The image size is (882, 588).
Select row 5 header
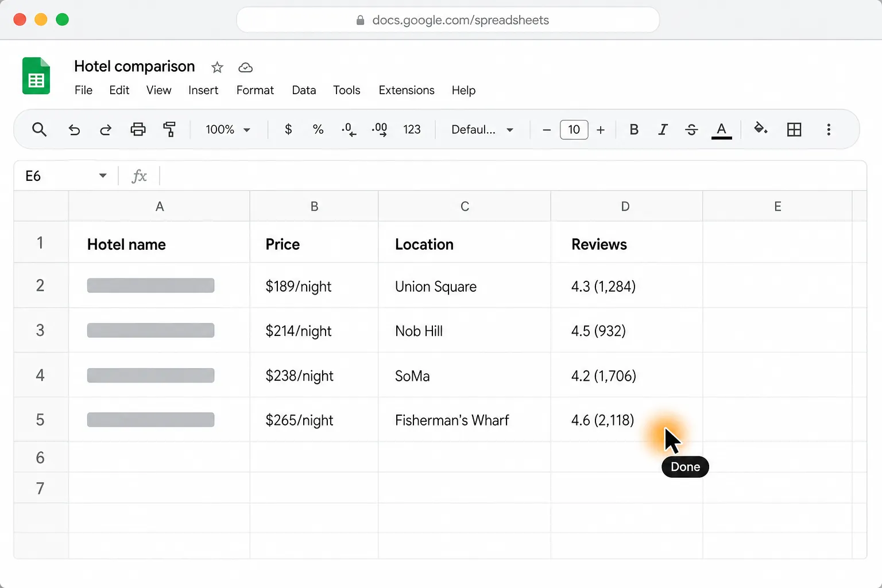(40, 420)
